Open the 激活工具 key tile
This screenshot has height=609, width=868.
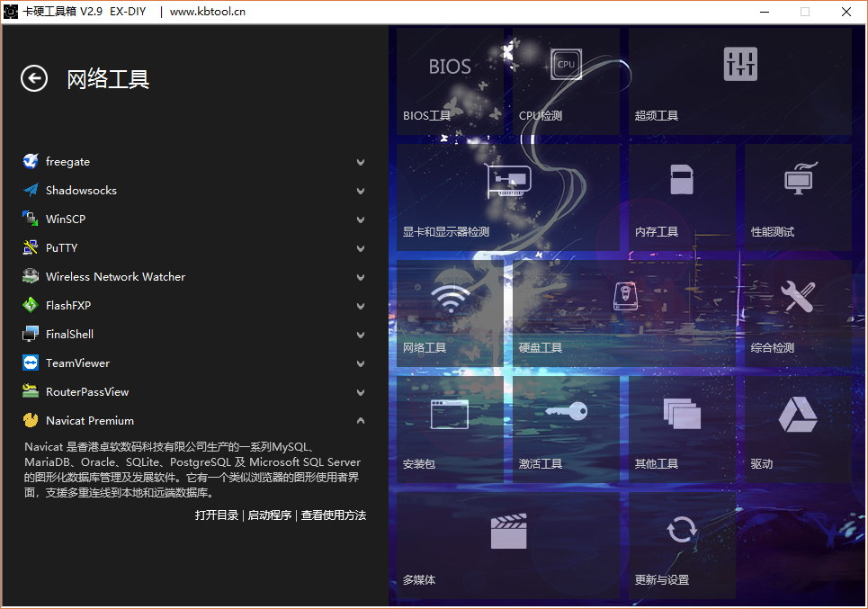pyautogui.click(x=566, y=429)
